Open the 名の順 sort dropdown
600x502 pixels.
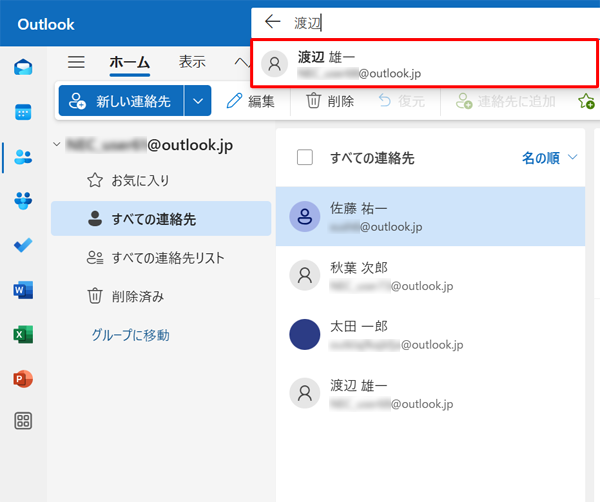coord(549,157)
